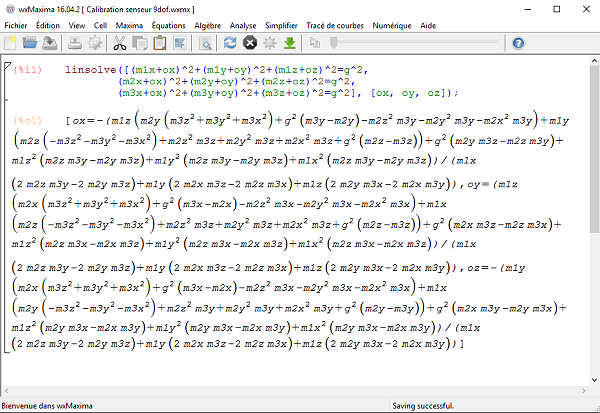Image resolution: width=600 pixels, height=413 pixels.
Task: Open help using the blue question mark icon
Action: [x=518, y=43]
